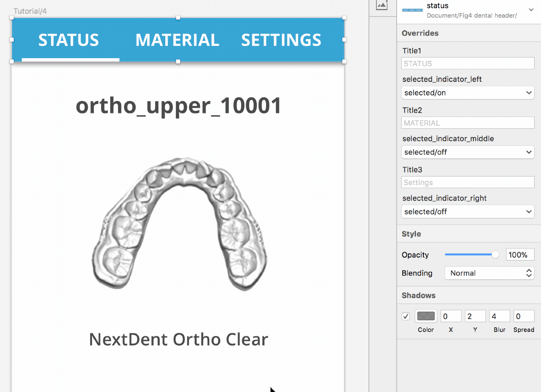Screen dimensions: 541x392
Task: Edit the Title3 Settings override field
Action: (x=468, y=182)
